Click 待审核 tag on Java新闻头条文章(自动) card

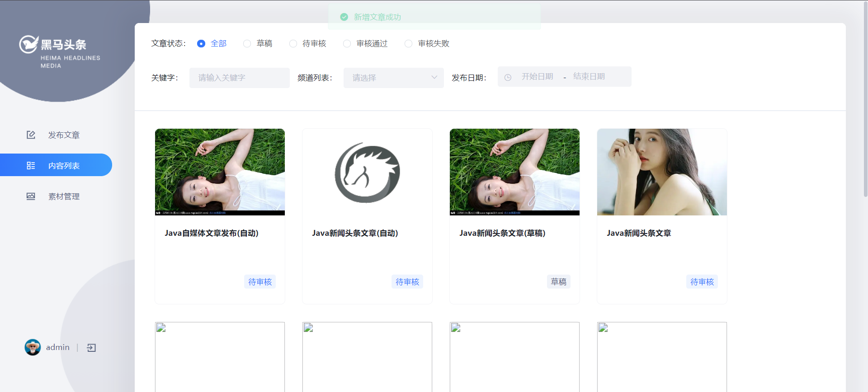pos(407,281)
